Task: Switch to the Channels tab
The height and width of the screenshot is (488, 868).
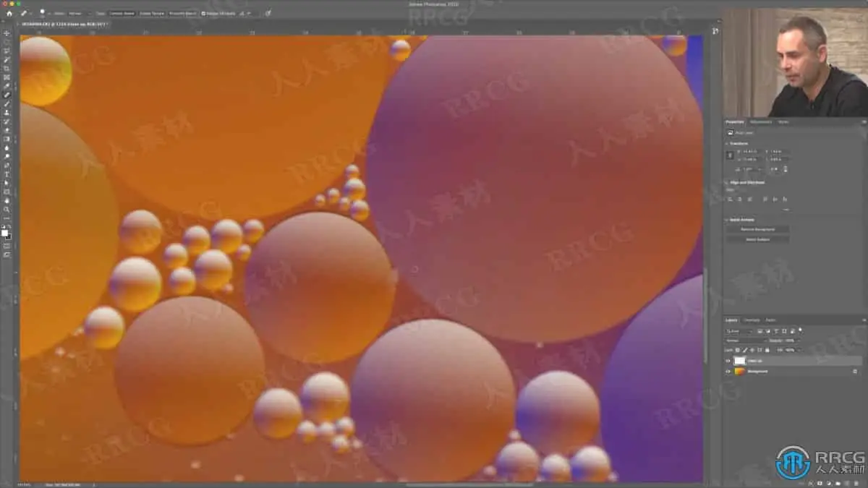Action: pyautogui.click(x=752, y=320)
